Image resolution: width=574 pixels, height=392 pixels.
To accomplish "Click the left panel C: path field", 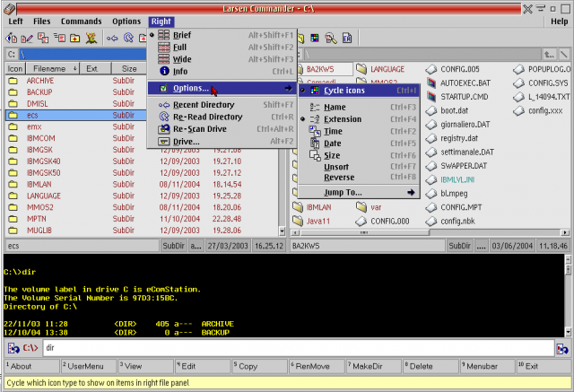I will 83,55.
